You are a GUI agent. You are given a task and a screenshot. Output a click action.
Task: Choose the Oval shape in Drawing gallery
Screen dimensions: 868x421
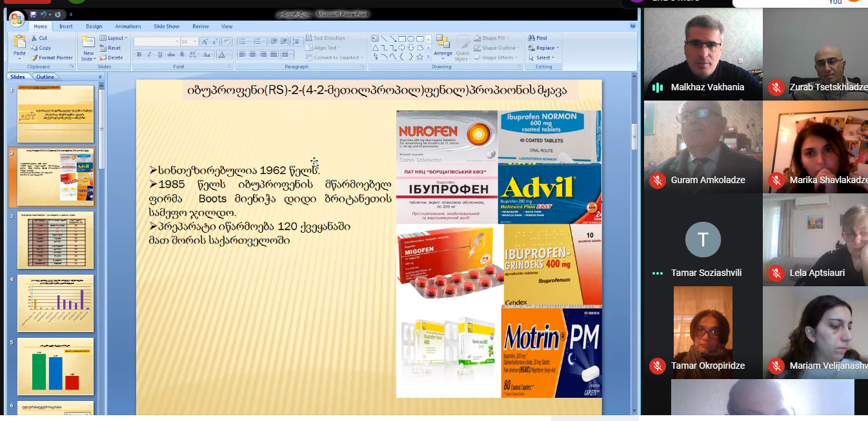(x=411, y=39)
